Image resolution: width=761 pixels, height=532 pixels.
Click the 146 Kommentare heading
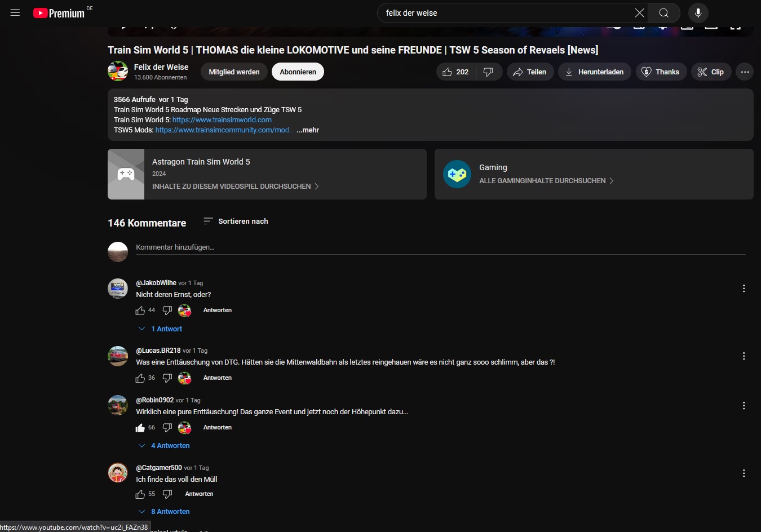point(147,223)
